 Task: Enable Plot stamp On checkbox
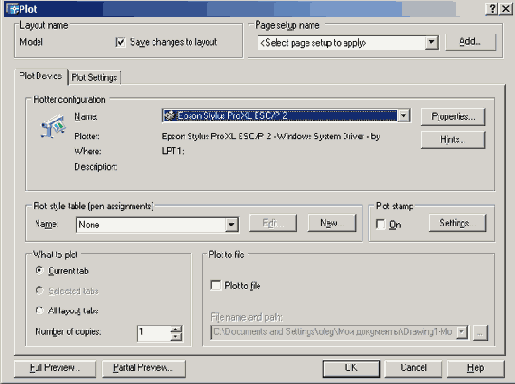click(x=380, y=224)
